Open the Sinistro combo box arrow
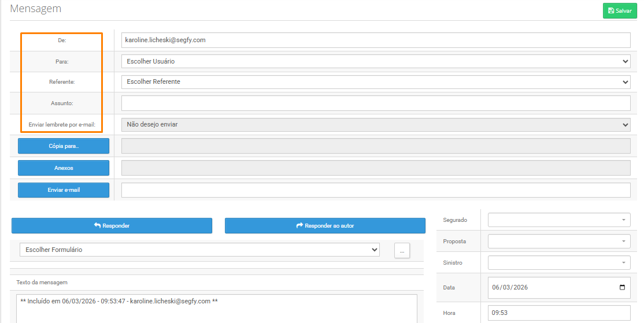The width and height of the screenshot is (644, 323). coord(624,263)
